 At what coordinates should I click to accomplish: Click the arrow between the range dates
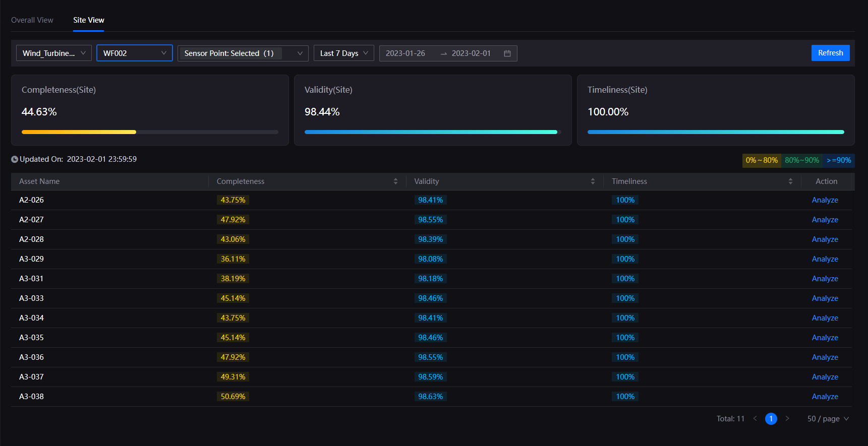pyautogui.click(x=444, y=53)
